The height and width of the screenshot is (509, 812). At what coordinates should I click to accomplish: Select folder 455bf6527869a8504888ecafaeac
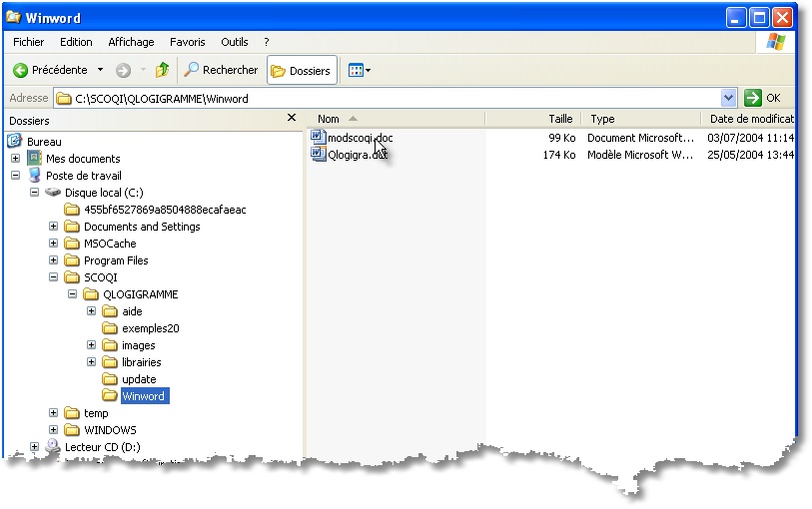[165, 210]
